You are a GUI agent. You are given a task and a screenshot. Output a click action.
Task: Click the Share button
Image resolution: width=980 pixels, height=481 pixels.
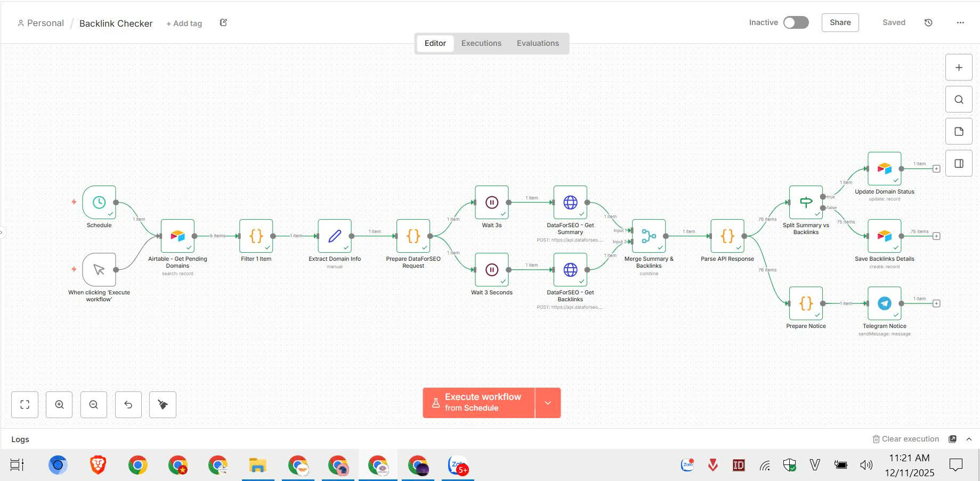coord(840,22)
